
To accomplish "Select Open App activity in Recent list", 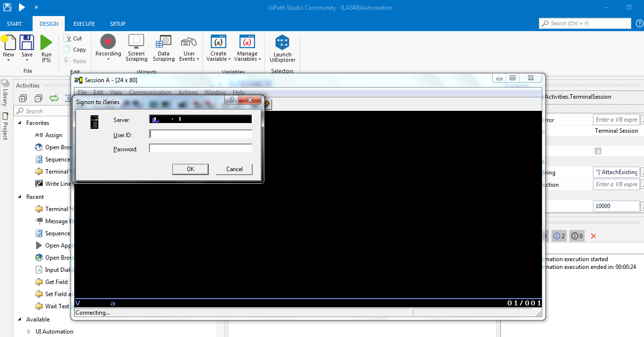I will click(54, 246).
